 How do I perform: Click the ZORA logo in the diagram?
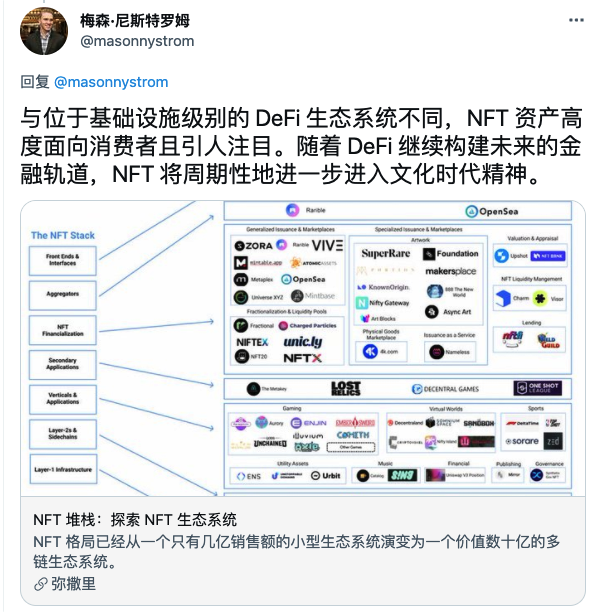253,246
